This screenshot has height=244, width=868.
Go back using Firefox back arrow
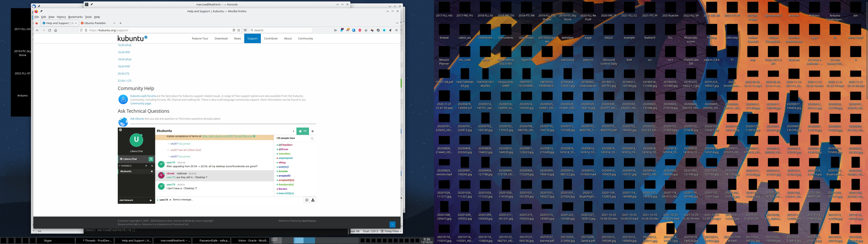[37, 30]
